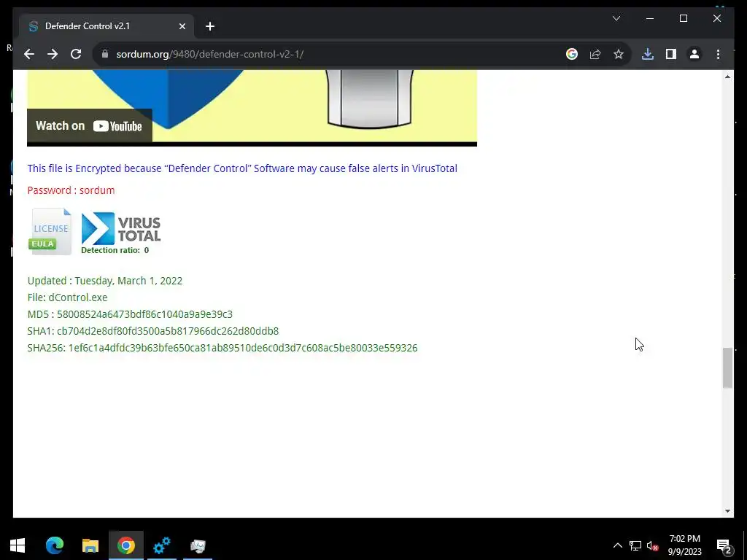
Task: Click the MD5 hash line
Action: [x=130, y=314]
